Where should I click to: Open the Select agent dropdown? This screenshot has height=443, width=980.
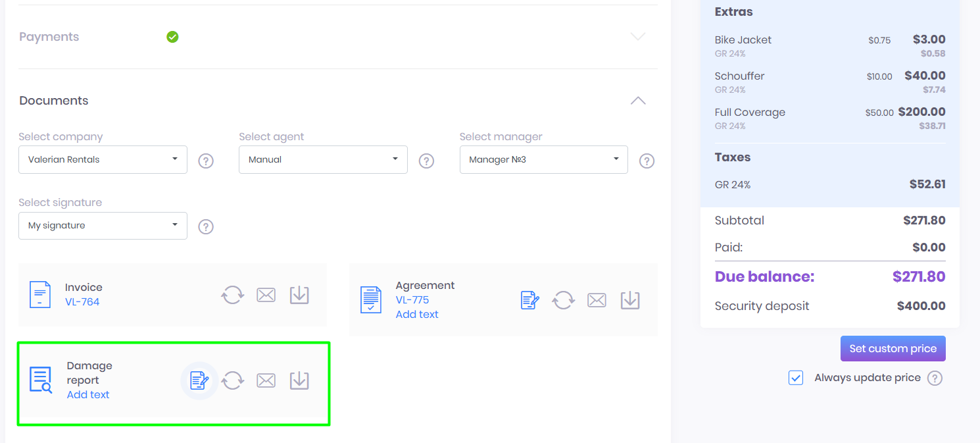tap(323, 159)
